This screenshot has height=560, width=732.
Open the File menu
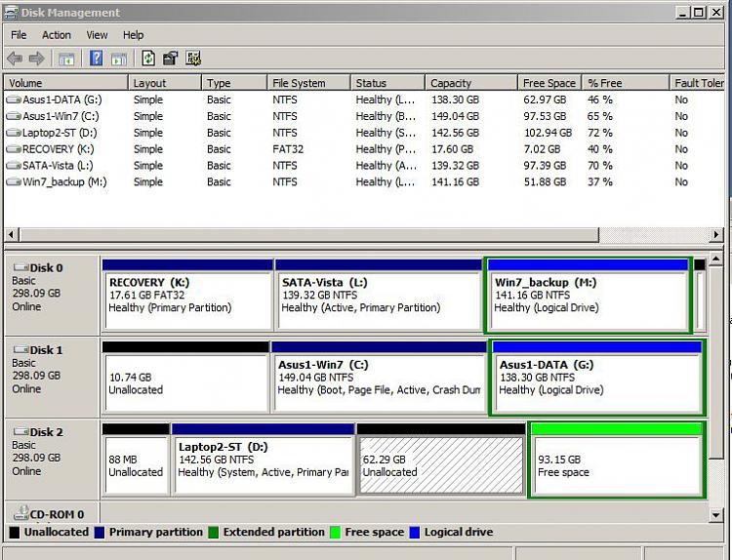pos(19,35)
